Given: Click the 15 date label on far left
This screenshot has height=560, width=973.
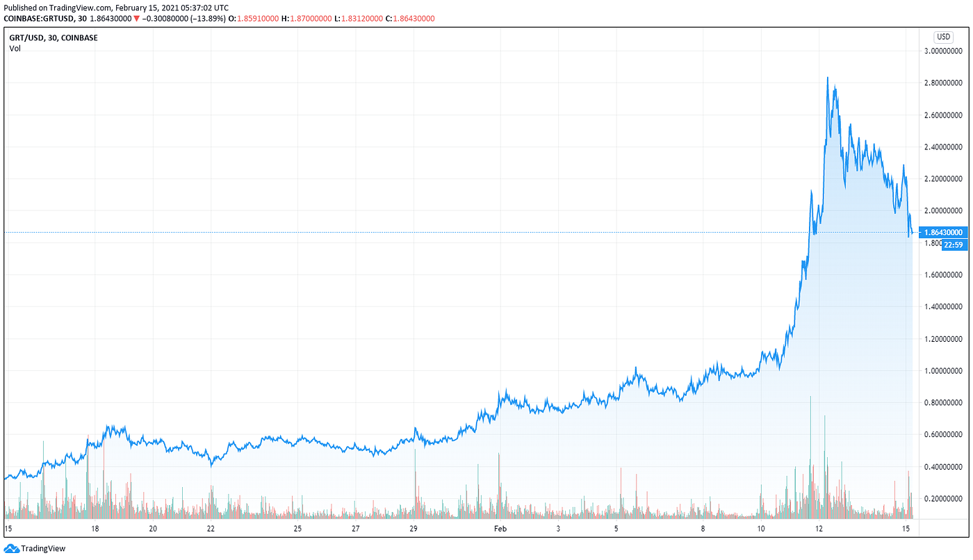Looking at the screenshot, I should (x=8, y=528).
